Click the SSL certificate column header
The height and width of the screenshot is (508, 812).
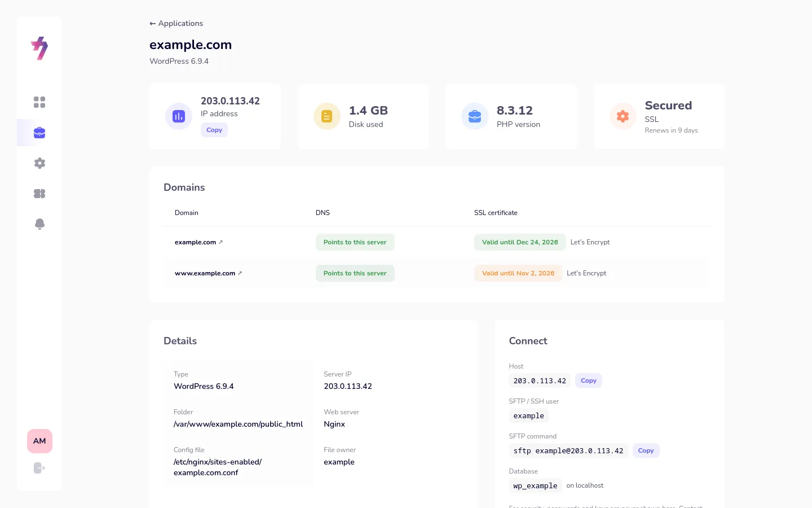[496, 213]
